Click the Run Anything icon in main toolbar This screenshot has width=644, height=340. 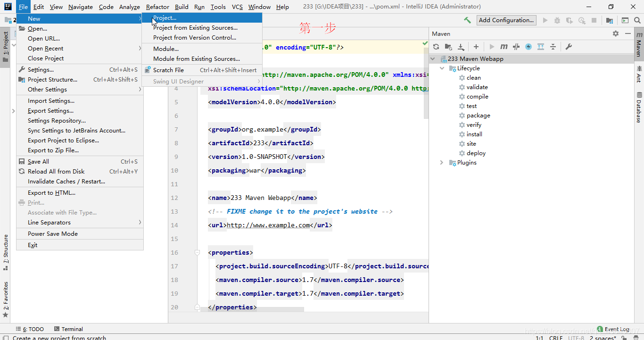[x=625, y=20]
